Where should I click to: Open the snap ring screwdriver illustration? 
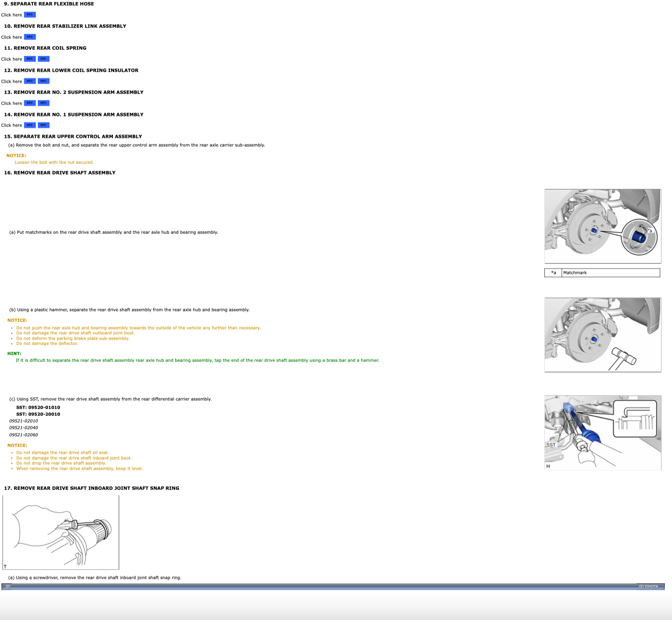tap(61, 532)
